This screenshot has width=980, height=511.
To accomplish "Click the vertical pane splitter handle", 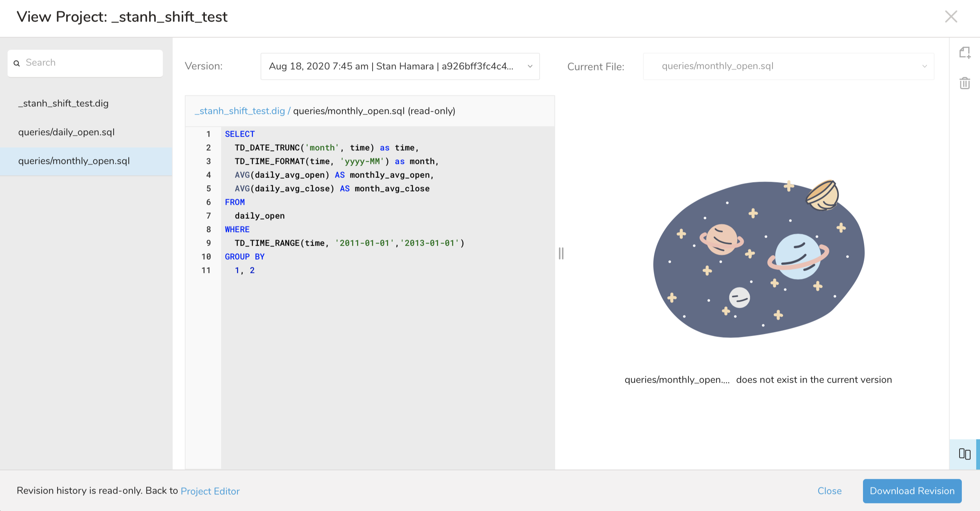I will point(561,253).
